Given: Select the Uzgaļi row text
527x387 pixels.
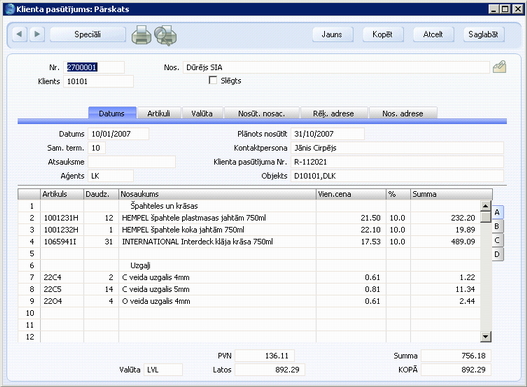Looking at the screenshot, I should pyautogui.click(x=140, y=265).
